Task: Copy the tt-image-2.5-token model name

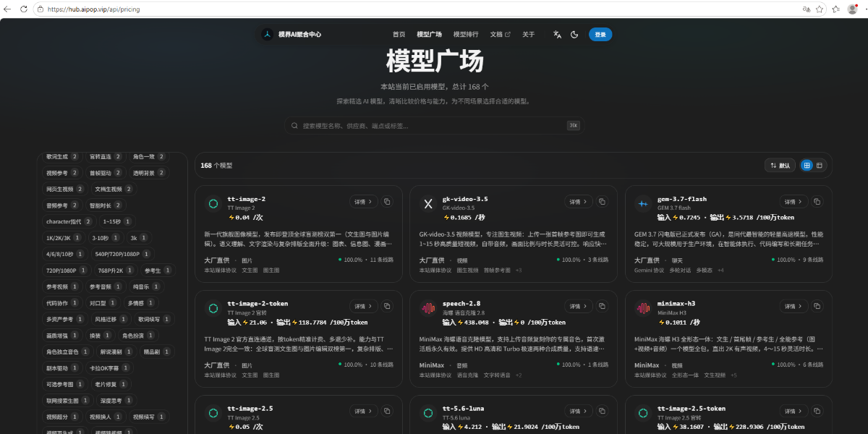Action: tap(817, 411)
